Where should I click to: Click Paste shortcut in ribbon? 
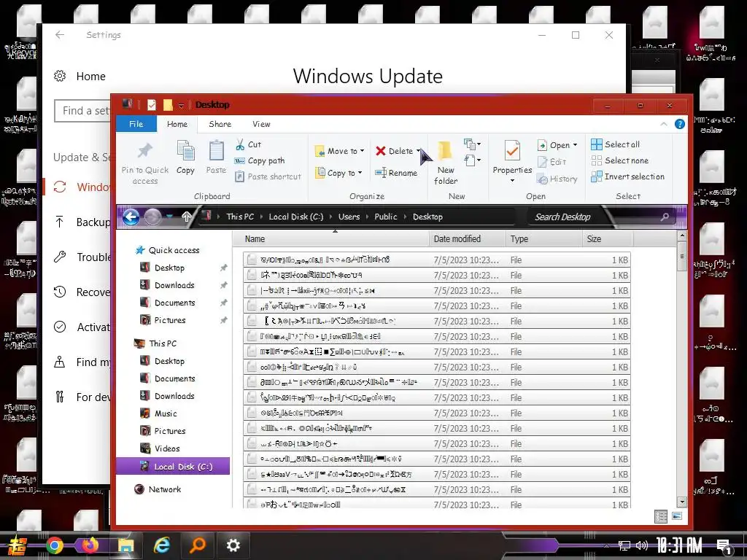[268, 176]
